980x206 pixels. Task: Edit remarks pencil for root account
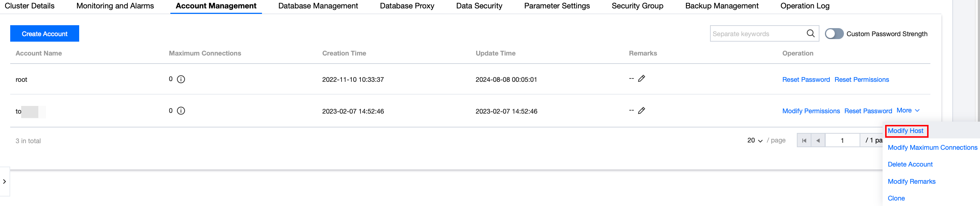641,79
